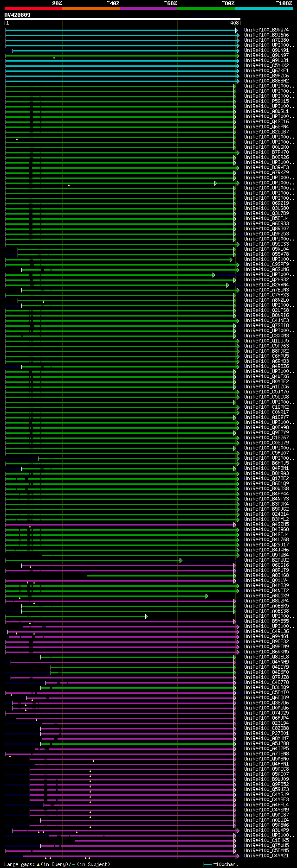Click the cyan ~100% identity legend segment
The width and height of the screenshot is (297, 868).
[264, 8]
